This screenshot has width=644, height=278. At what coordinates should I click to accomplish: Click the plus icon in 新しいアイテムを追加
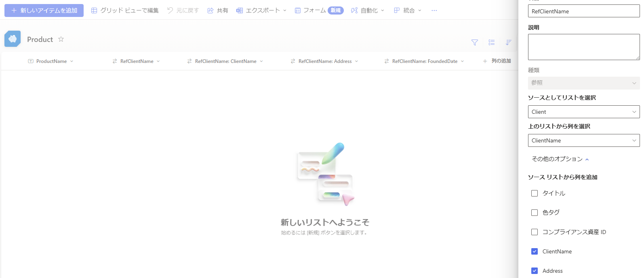14,10
